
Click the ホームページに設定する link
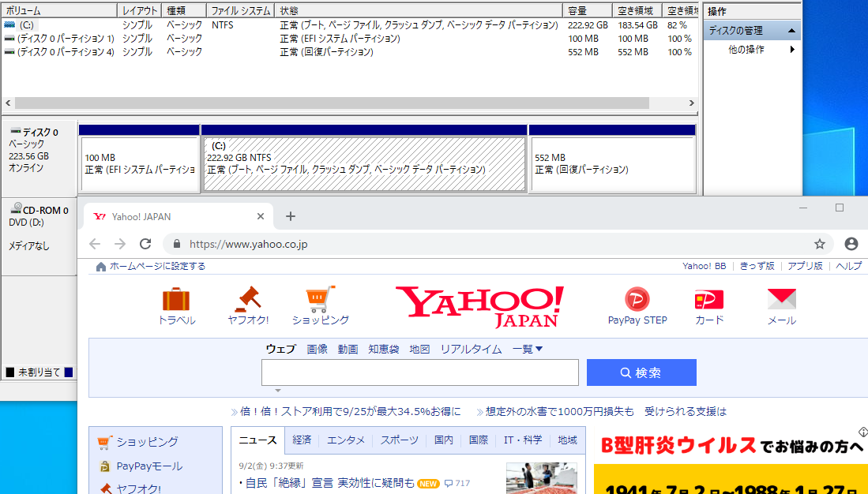157,266
